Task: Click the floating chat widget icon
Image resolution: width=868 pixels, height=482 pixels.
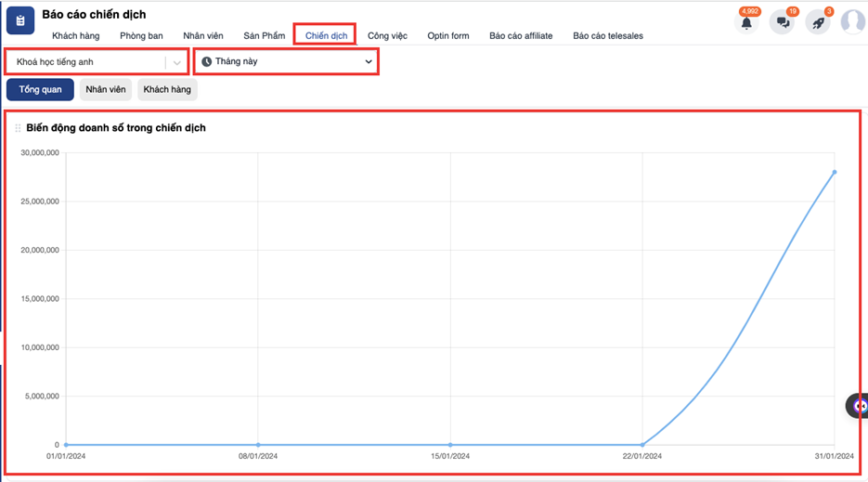Action: click(x=859, y=406)
